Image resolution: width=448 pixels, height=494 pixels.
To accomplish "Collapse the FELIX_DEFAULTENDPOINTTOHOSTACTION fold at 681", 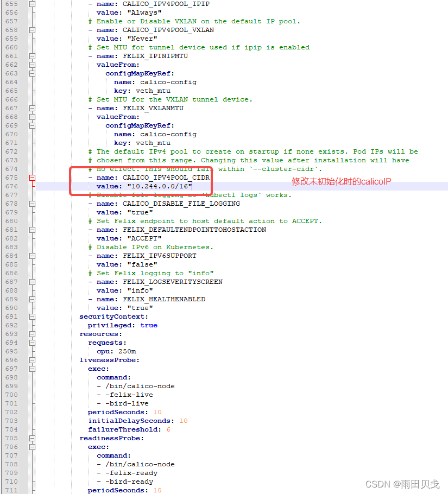I will [x=31, y=230].
